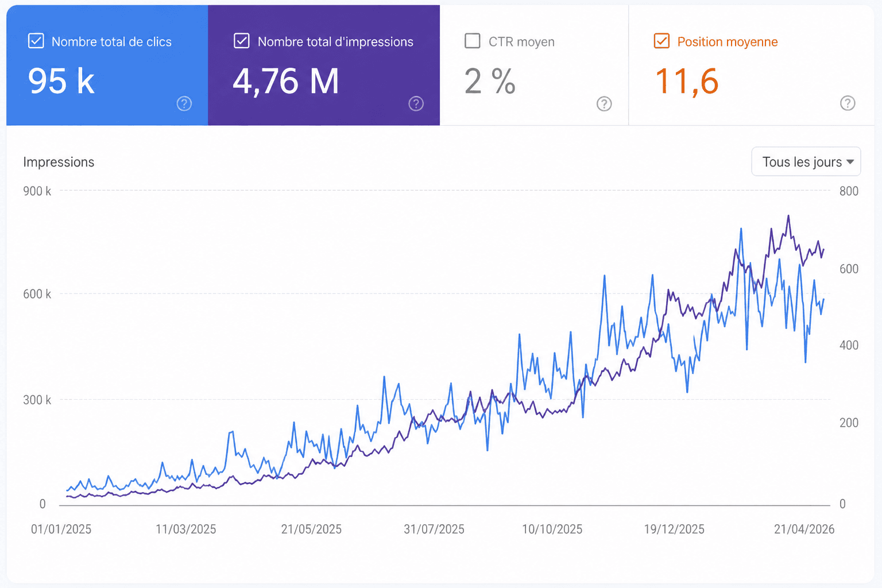Open help icon on the CTR moyen card
Screen dimensions: 882x588
(x=604, y=103)
